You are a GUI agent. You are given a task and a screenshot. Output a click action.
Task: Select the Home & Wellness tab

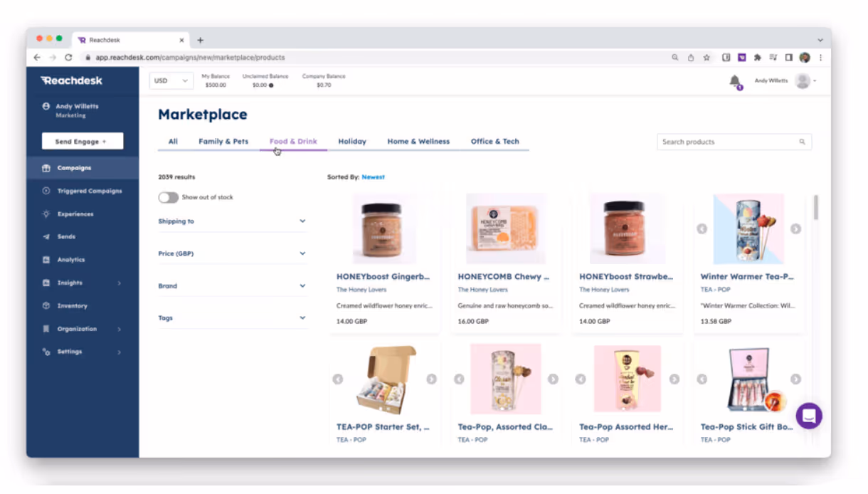pyautogui.click(x=418, y=142)
